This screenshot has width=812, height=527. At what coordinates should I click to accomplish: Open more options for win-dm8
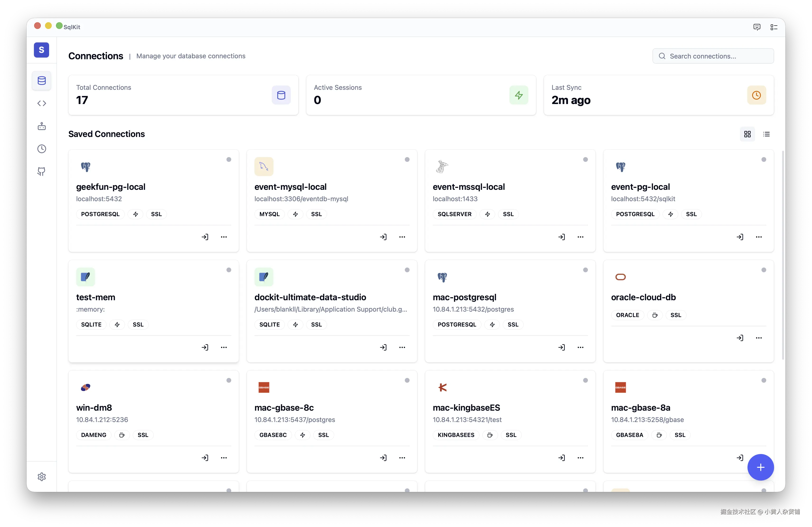coord(224,458)
